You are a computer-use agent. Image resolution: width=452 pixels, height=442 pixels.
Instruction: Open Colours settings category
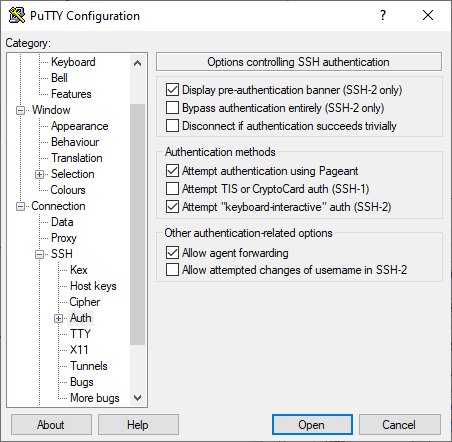[68, 190]
